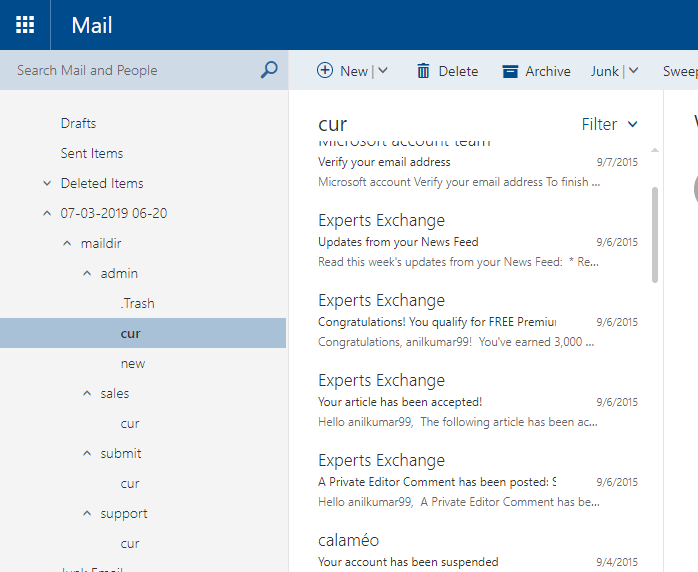Screen dimensions: 698x572
Task: Select the sales folder
Action: point(115,394)
